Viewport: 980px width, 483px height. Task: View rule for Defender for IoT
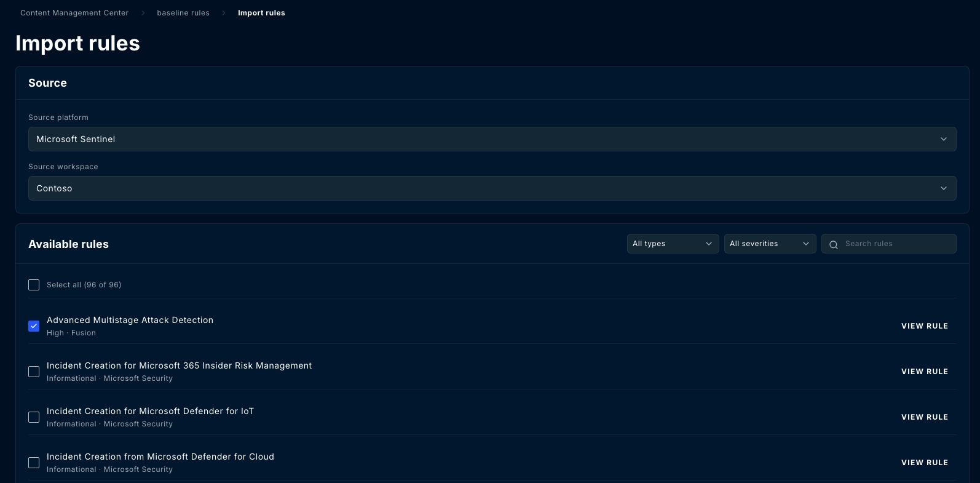925,417
